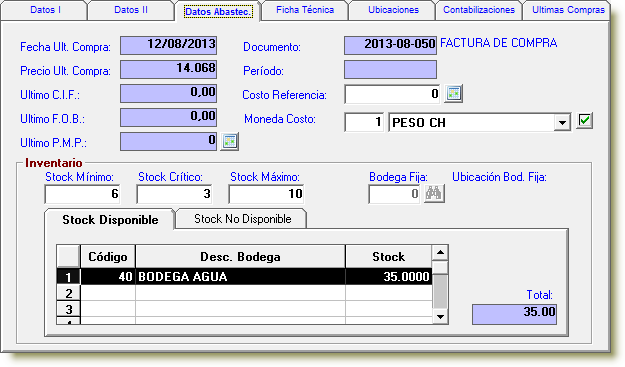Select the Contabilizaciones tab
The image size is (625, 367).
479,10
